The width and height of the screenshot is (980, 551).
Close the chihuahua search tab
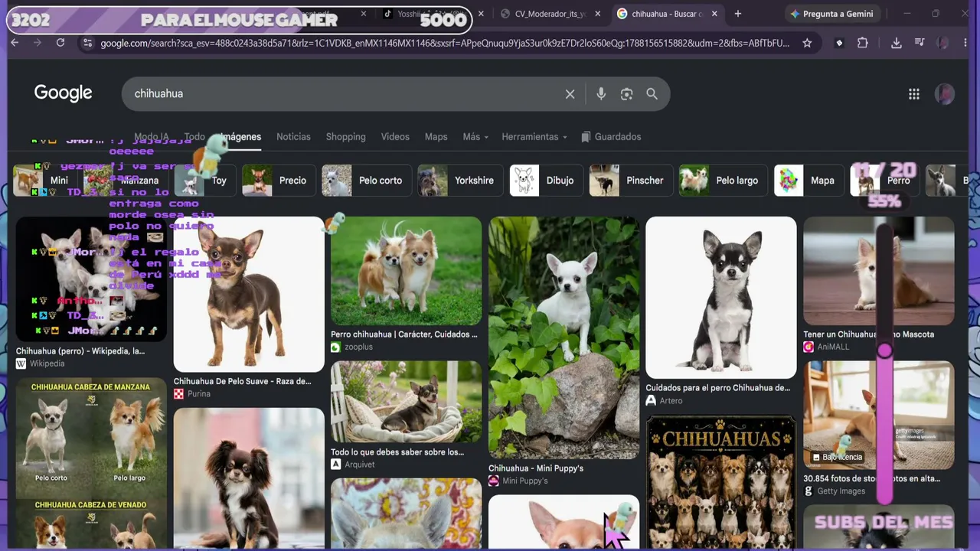tap(714, 14)
